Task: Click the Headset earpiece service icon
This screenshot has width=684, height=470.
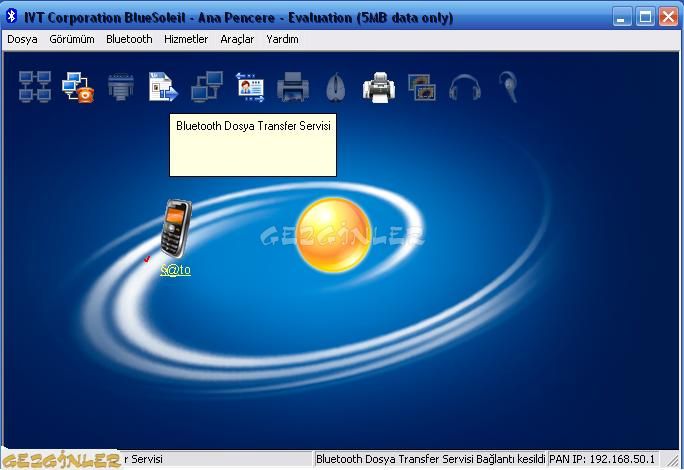Action: [508, 87]
